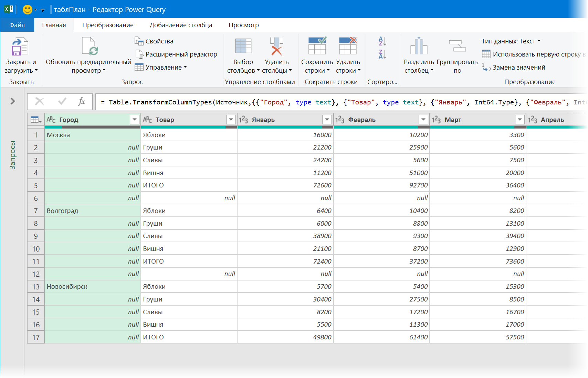
Task: Select the Март column header
Action: tap(478, 120)
